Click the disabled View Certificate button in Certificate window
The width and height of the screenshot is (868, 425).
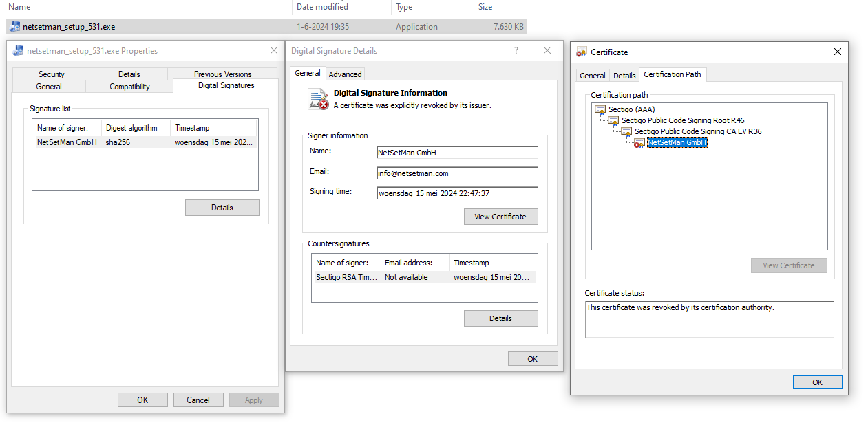789,265
